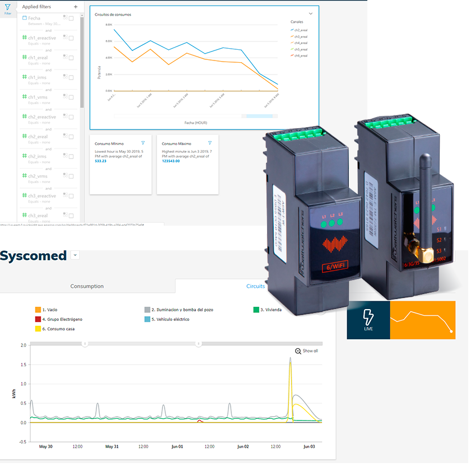
Task: Click the small scope icon on Fecha filter
Action: 66,17
